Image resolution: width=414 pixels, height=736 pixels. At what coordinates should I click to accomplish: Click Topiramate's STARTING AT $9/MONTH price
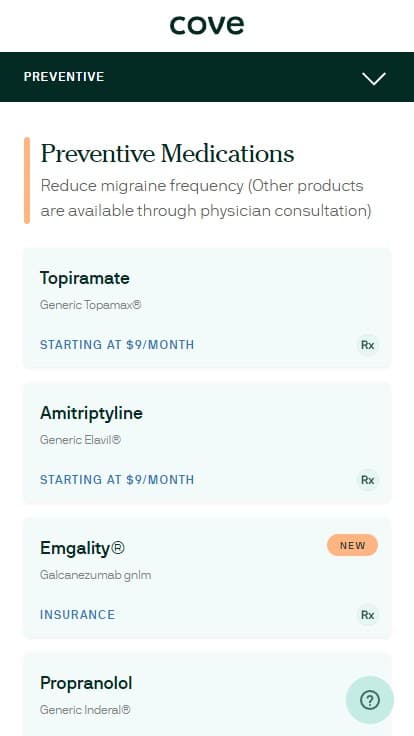coord(117,345)
